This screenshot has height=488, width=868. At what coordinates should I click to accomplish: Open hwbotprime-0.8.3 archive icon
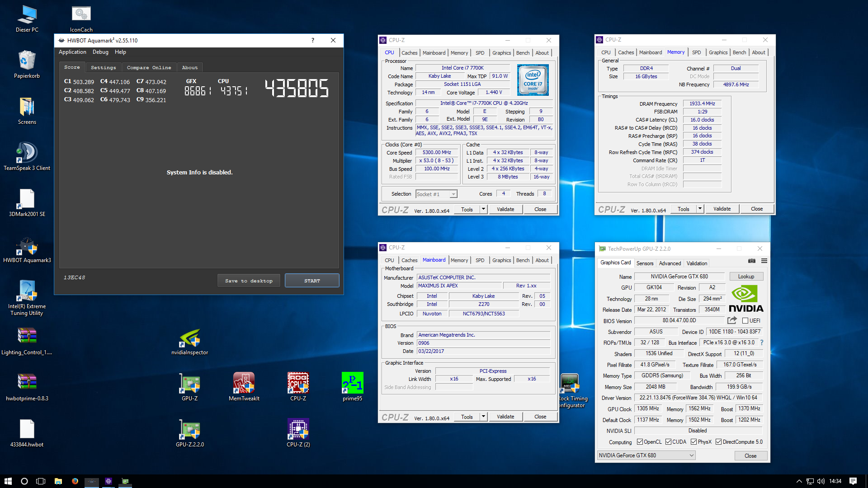27,387
